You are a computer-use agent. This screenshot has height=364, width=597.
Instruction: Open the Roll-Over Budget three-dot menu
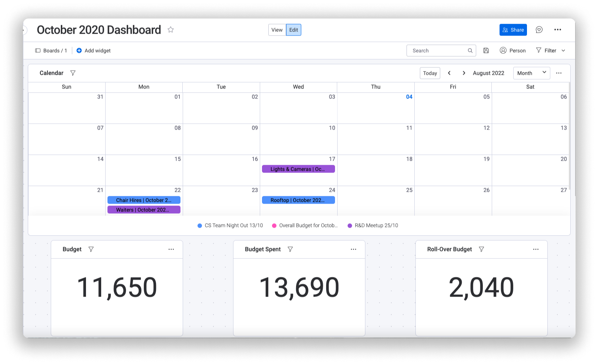(x=536, y=249)
